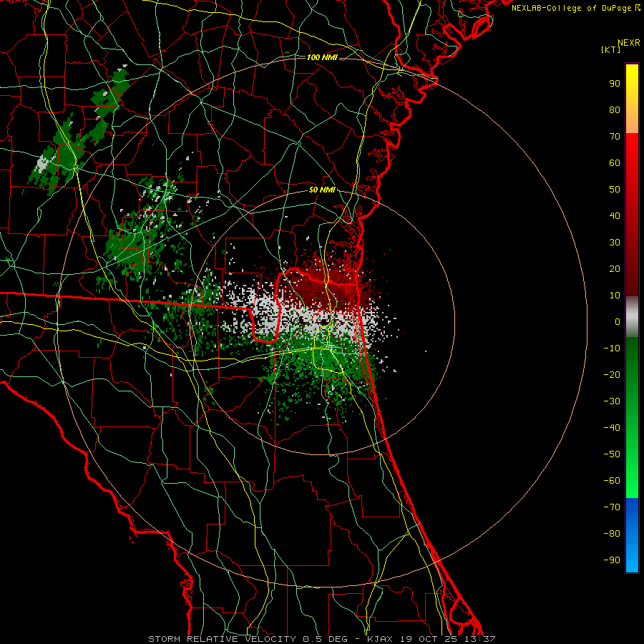Screen dimensions: 644x644
Task: Select the 100 NMI range ring label
Action: (322, 57)
